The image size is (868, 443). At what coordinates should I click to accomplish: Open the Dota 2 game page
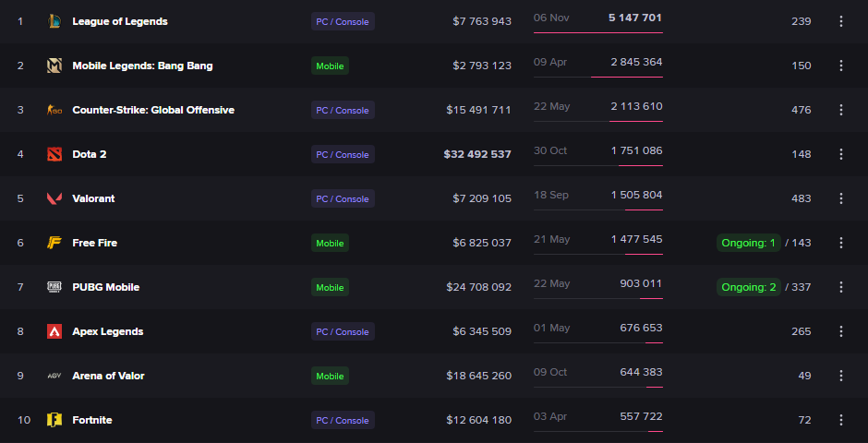(x=90, y=154)
